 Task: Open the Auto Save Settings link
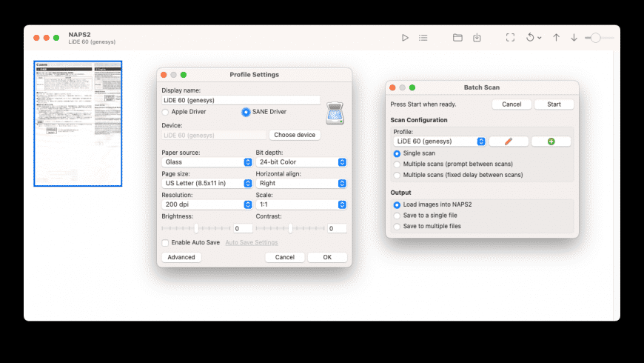tap(252, 242)
